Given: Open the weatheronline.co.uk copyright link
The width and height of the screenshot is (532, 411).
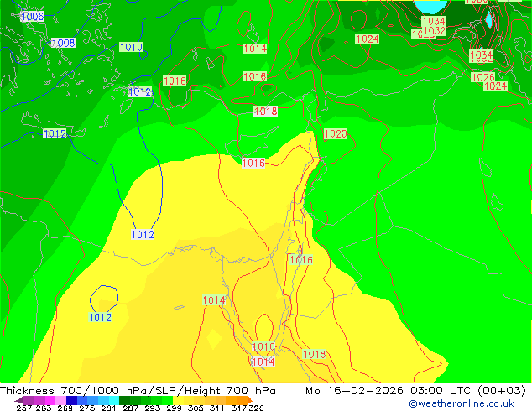Looking at the screenshot, I should [x=462, y=403].
